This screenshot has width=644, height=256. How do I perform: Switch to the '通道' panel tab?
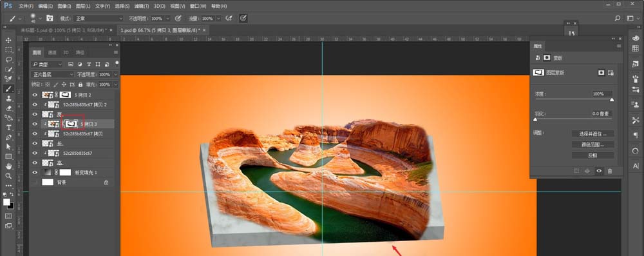[x=52, y=53]
